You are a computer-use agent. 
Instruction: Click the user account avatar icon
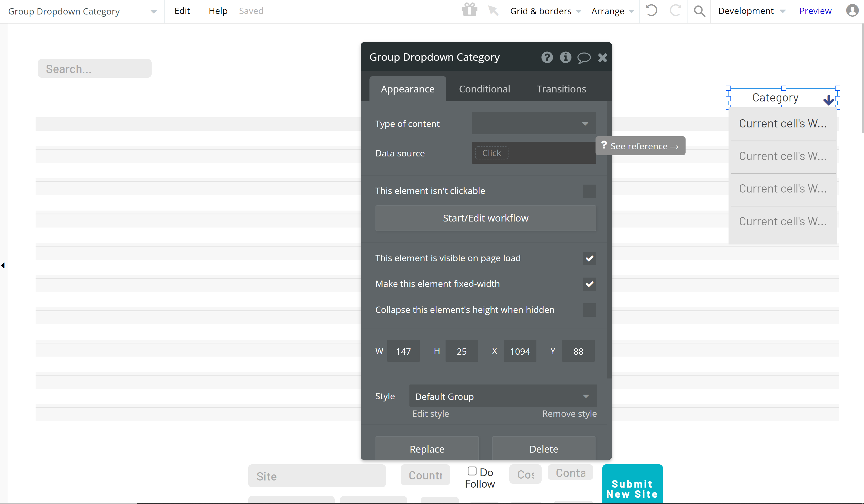852,11
